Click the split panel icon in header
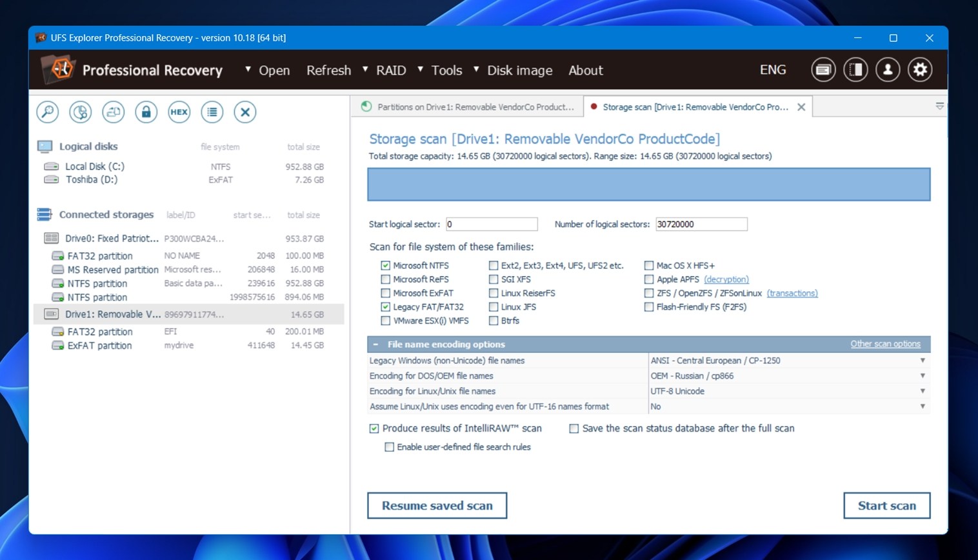 [855, 70]
